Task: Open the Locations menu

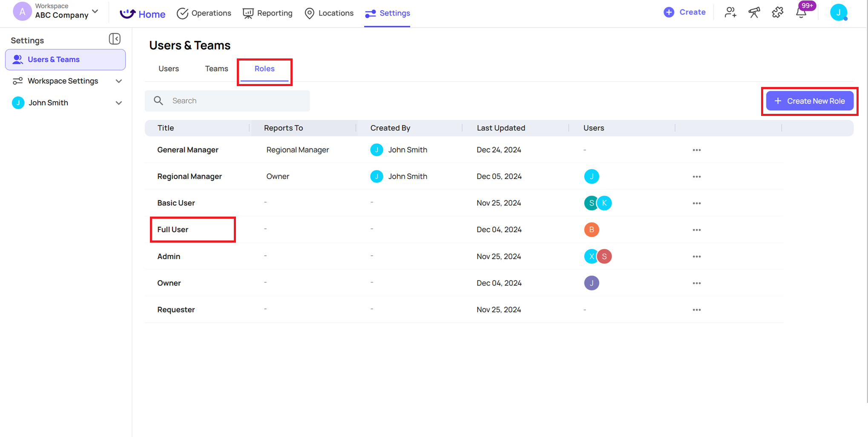Action: coord(329,13)
